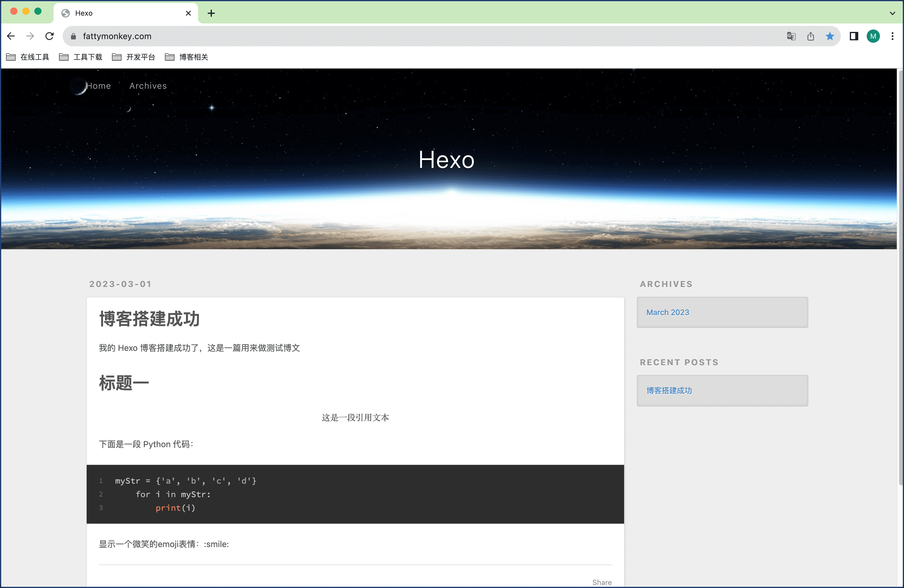Go back with the browser back arrow

(11, 36)
